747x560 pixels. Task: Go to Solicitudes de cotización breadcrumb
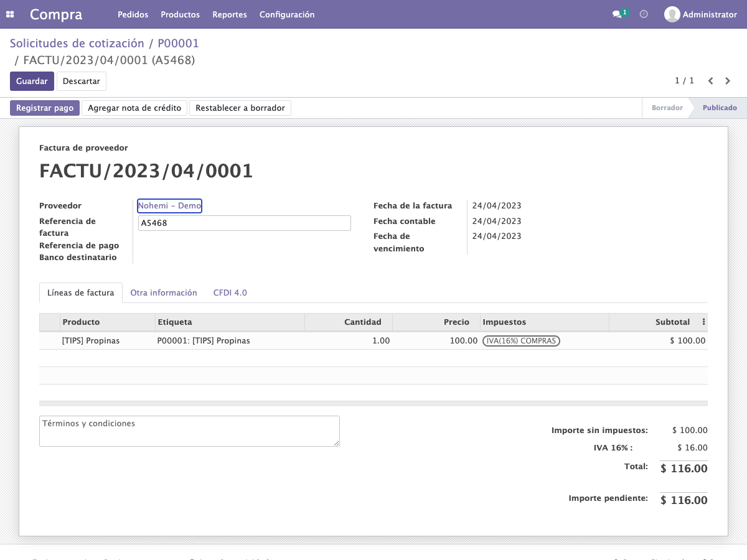tap(77, 44)
